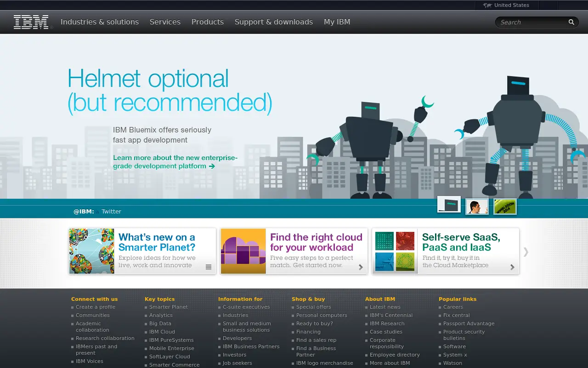Screen dimensions: 588x368
Task: Open Careers in Popular links
Action: point(453,307)
